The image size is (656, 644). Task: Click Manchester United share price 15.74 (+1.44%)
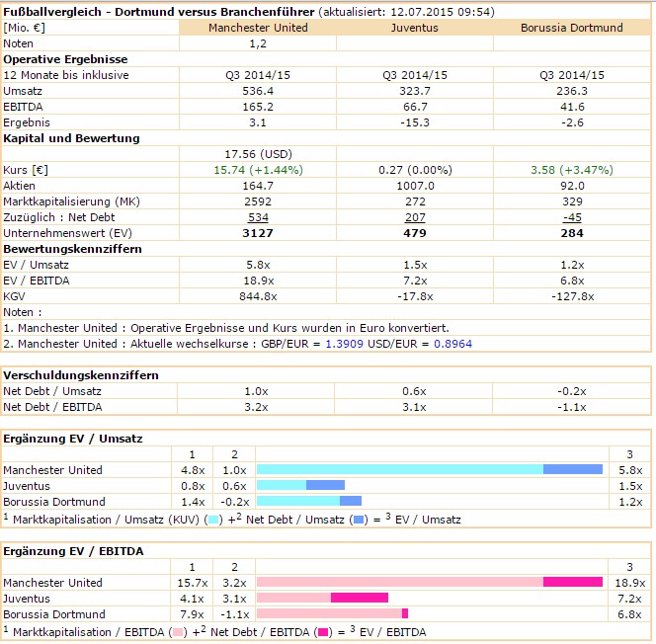(258, 170)
